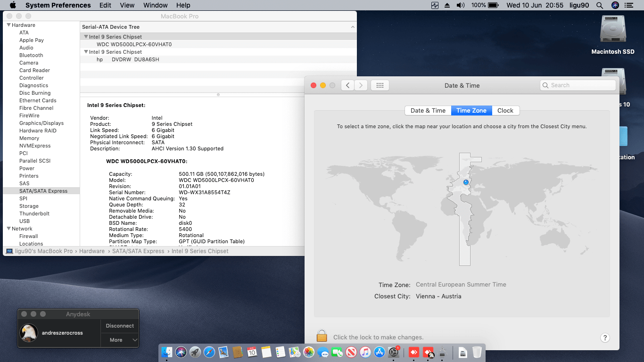Image resolution: width=644 pixels, height=362 pixels.
Task: Open the Photos app from the Dock
Action: coord(309,352)
